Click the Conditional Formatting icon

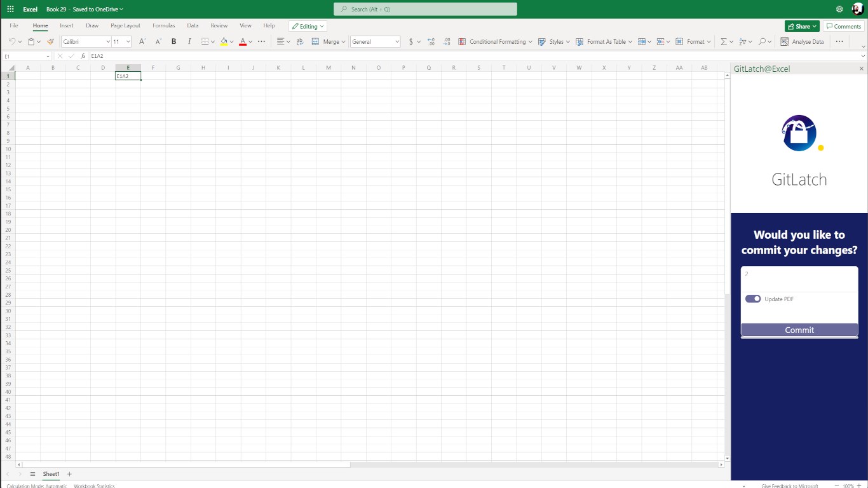463,41
